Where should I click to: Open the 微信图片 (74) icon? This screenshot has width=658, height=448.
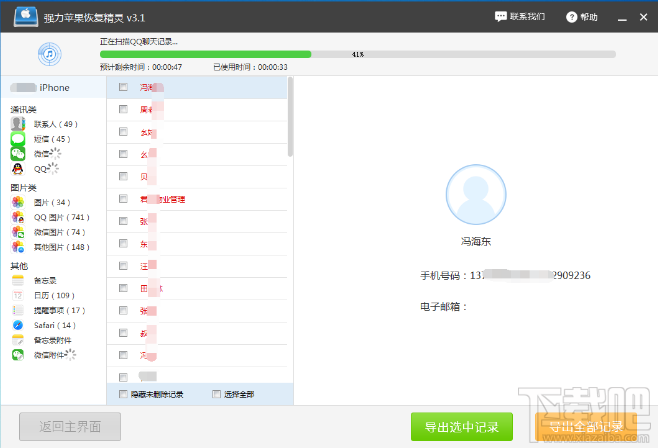click(x=18, y=232)
